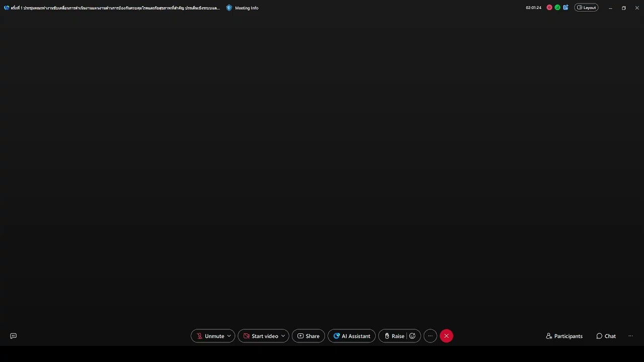
Task: Click the green connection status indicator
Action: point(557,8)
